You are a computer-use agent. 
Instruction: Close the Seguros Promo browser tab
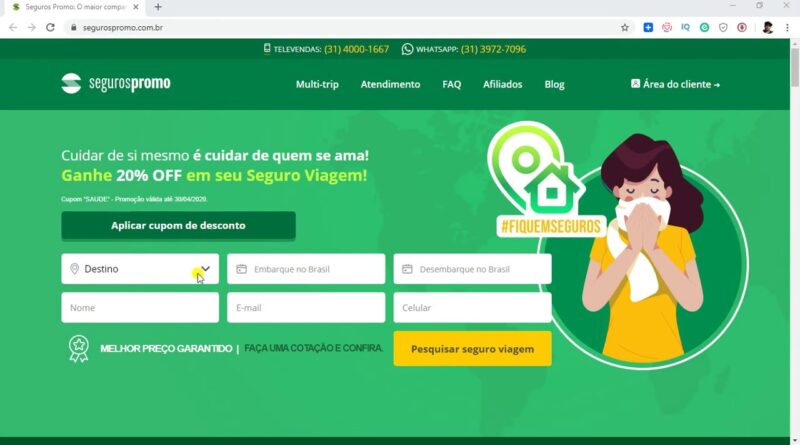coord(136,7)
